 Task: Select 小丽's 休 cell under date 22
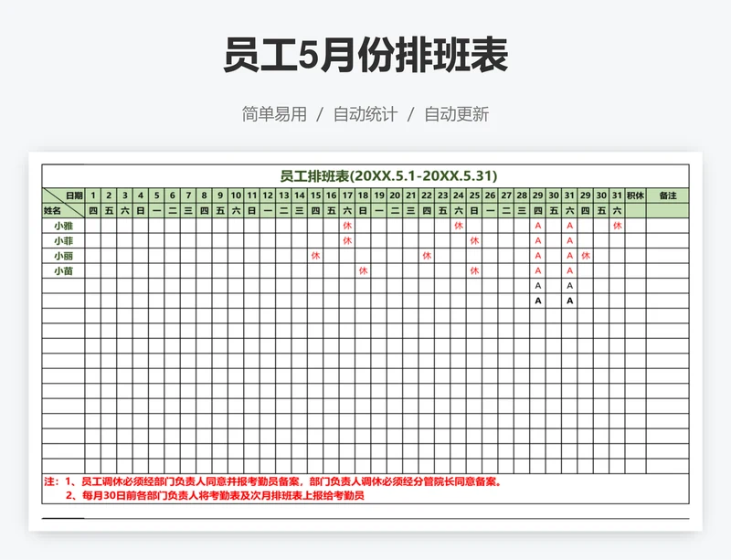[x=427, y=256]
